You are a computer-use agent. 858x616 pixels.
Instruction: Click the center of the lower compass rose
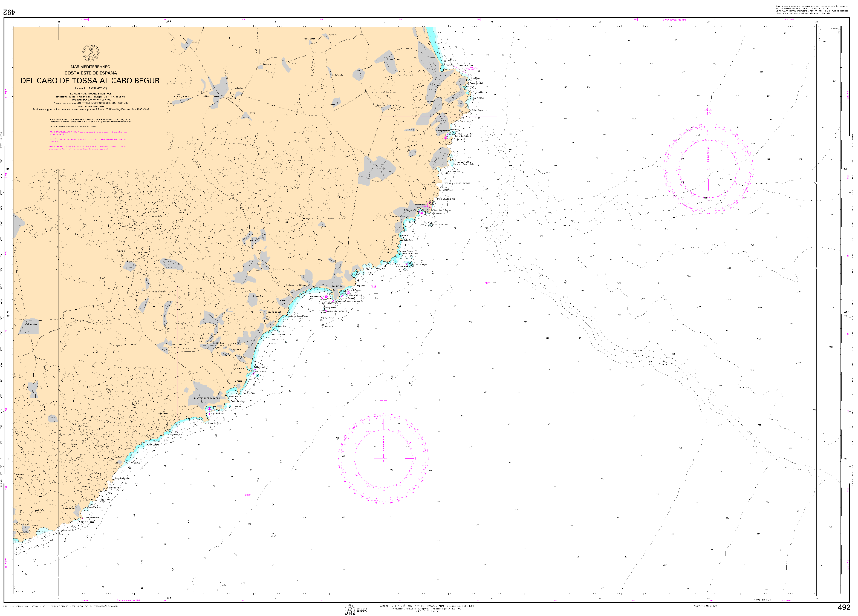(383, 458)
